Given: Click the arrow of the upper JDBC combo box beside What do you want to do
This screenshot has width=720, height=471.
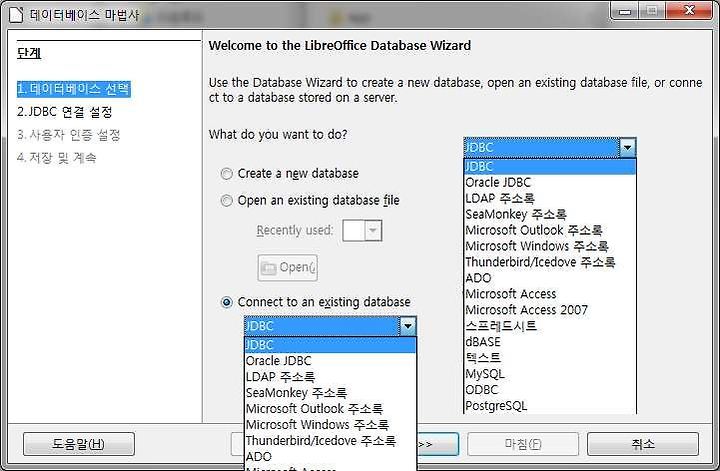Looking at the screenshot, I should (627, 148).
